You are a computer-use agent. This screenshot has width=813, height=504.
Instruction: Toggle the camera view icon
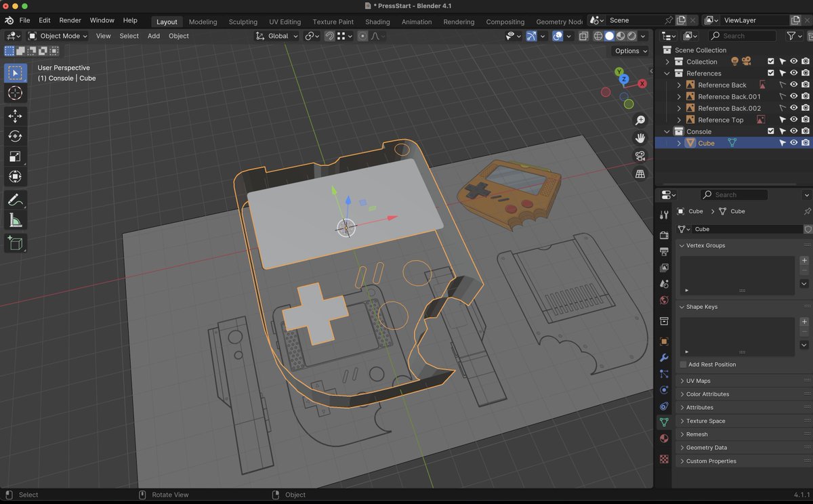[x=640, y=156]
